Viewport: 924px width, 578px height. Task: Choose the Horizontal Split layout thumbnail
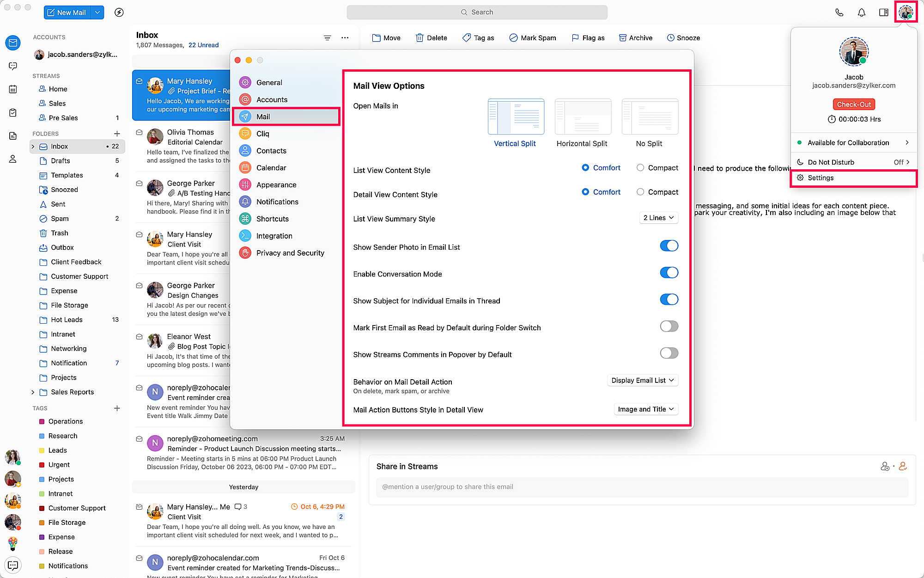[583, 117]
